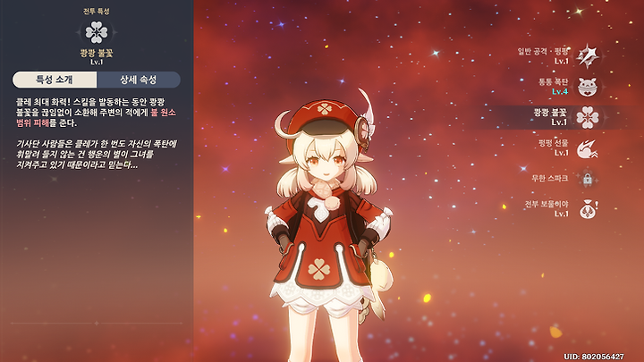The height and width of the screenshot is (362, 644).
Task: Choose the 전부 보물이야 talent label
Action: coord(547,204)
